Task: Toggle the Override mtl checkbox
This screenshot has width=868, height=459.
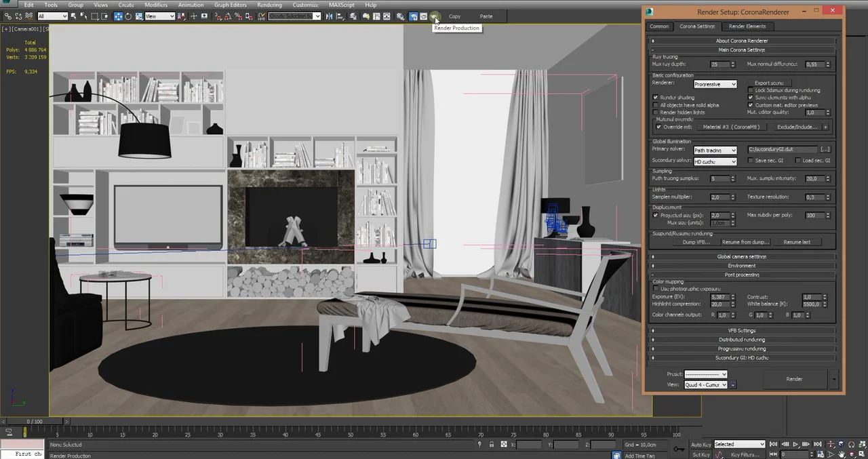Action: (659, 127)
